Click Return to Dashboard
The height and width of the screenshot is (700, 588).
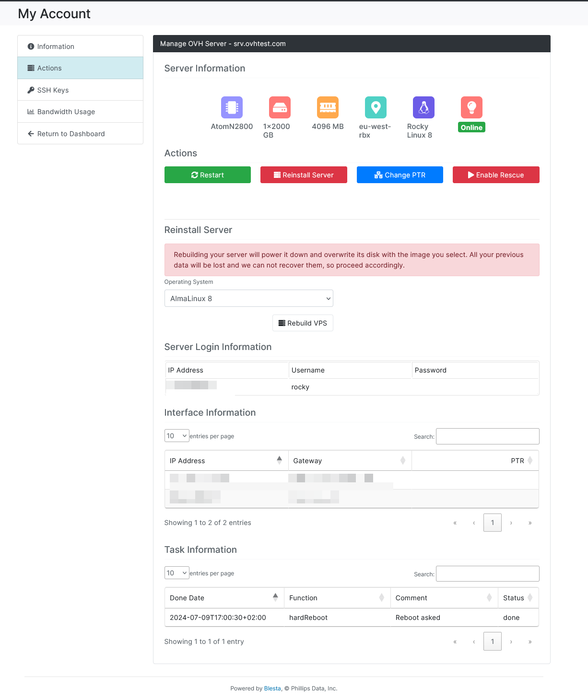(x=80, y=134)
